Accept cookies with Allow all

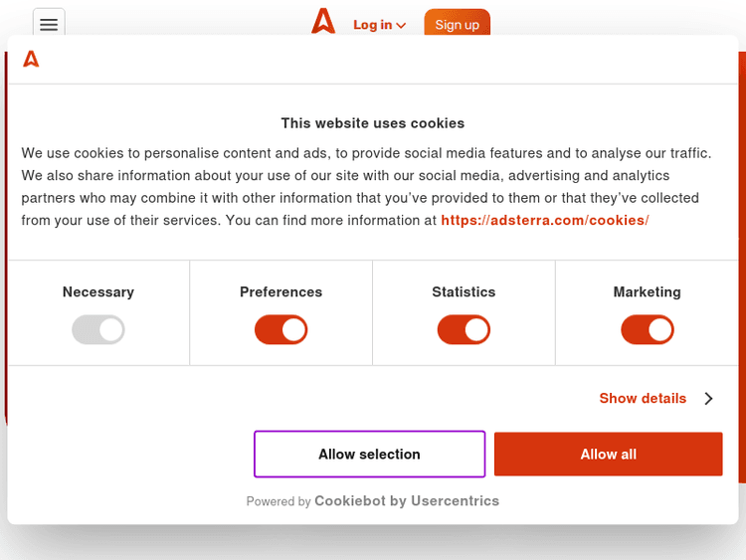pos(608,455)
